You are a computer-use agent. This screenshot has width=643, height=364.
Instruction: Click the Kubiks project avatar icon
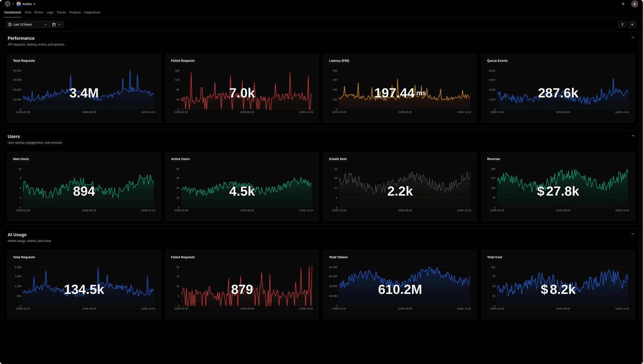coord(19,4)
